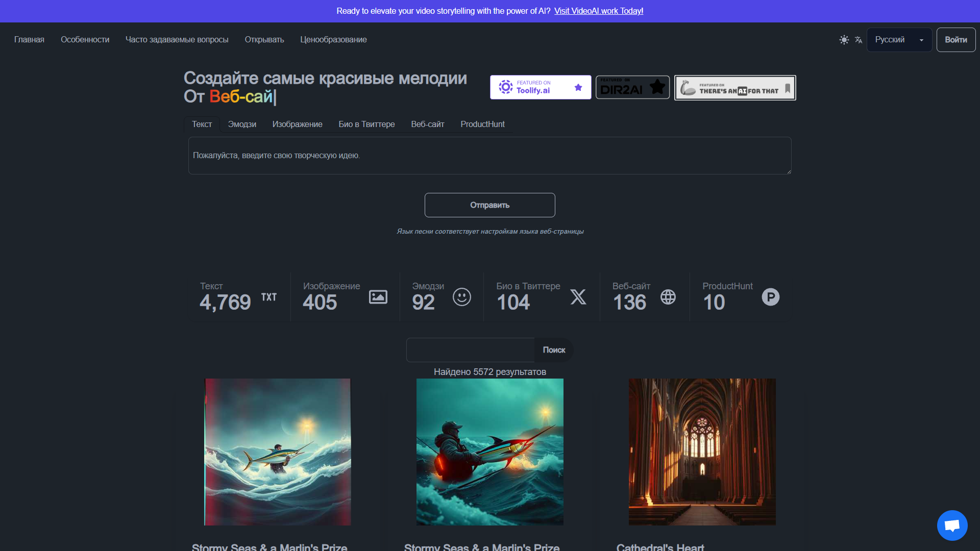980x551 pixels.
Task: Click the X icon in Био в Твиттере stats
Action: point(578,297)
